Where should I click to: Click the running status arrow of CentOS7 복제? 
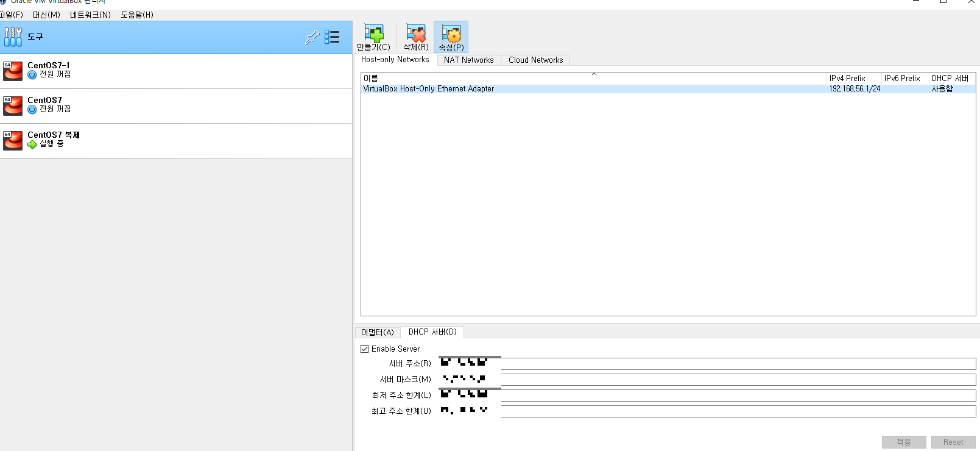[32, 144]
